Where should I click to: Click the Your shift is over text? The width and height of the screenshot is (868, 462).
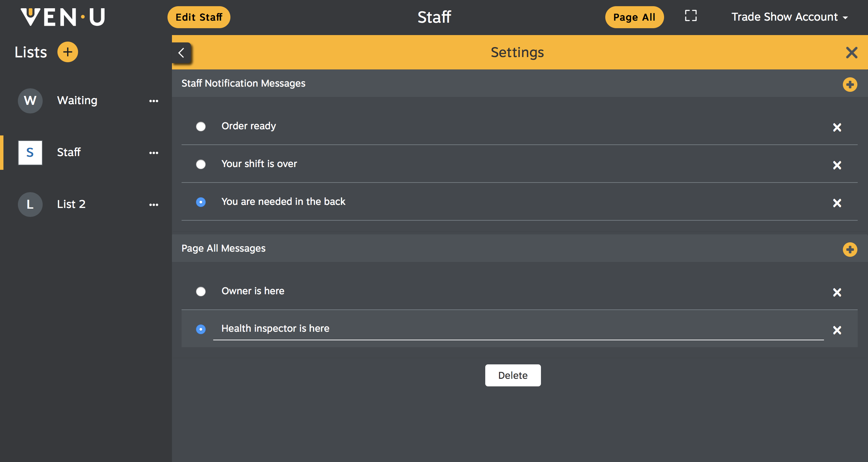pyautogui.click(x=259, y=164)
